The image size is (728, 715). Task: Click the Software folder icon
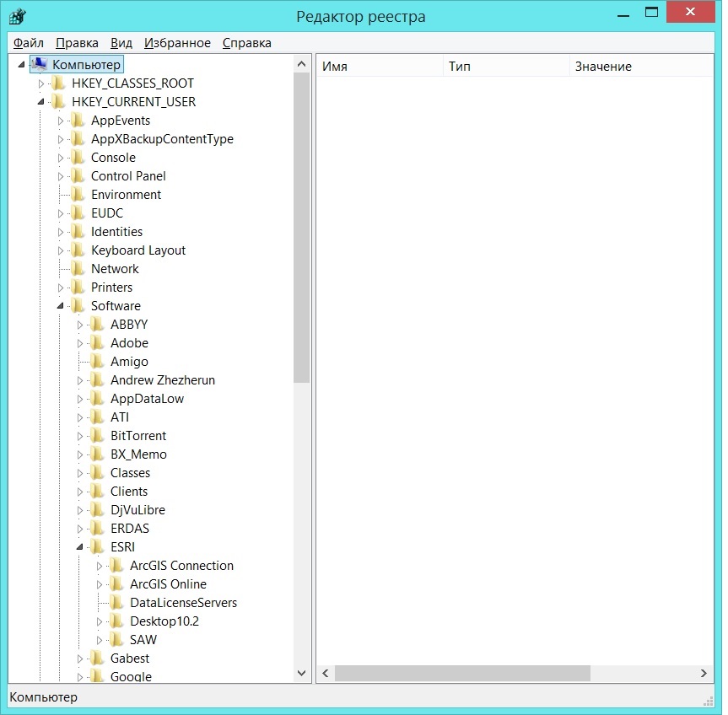78,306
